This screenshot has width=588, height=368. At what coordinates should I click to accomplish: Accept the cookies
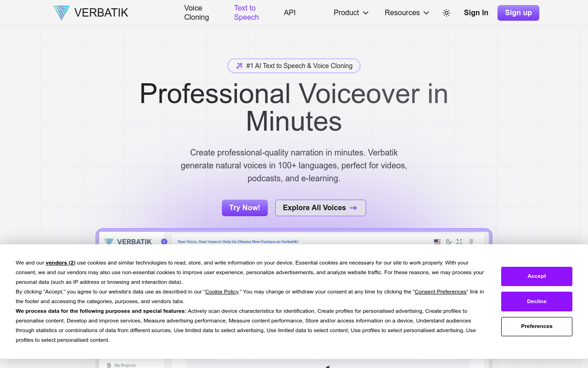click(537, 276)
